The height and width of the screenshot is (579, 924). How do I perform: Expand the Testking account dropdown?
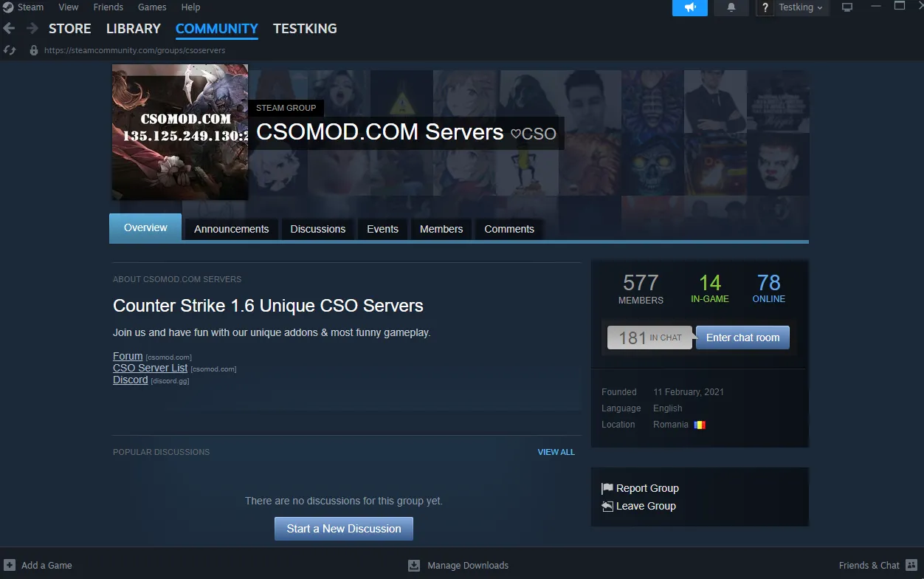point(801,7)
